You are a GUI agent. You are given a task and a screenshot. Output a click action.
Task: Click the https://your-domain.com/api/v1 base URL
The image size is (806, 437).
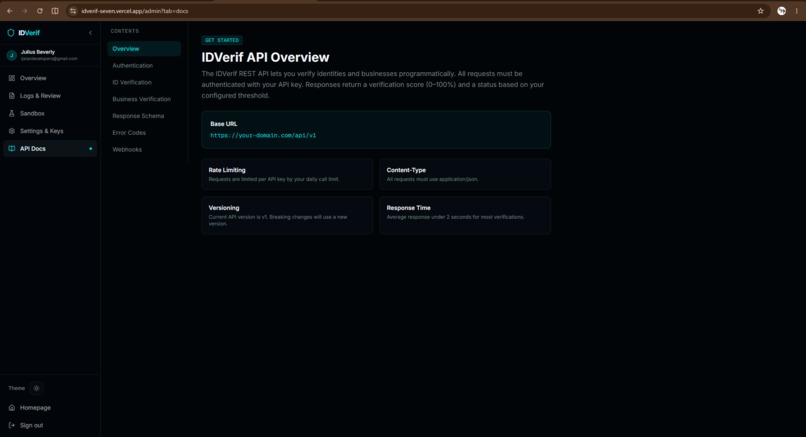263,135
